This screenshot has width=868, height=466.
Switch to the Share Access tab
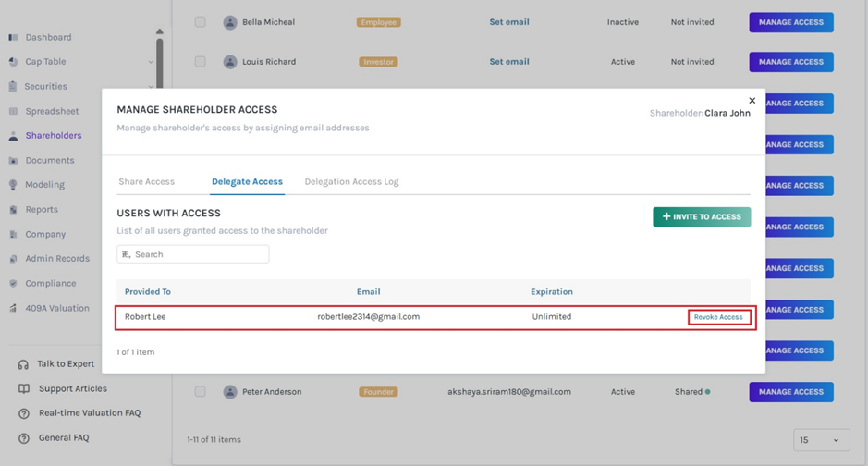click(146, 181)
